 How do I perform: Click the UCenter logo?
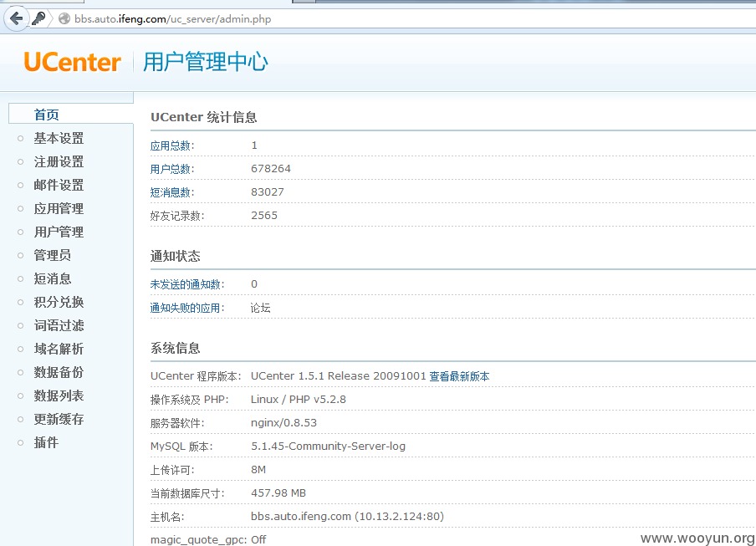coord(72,62)
